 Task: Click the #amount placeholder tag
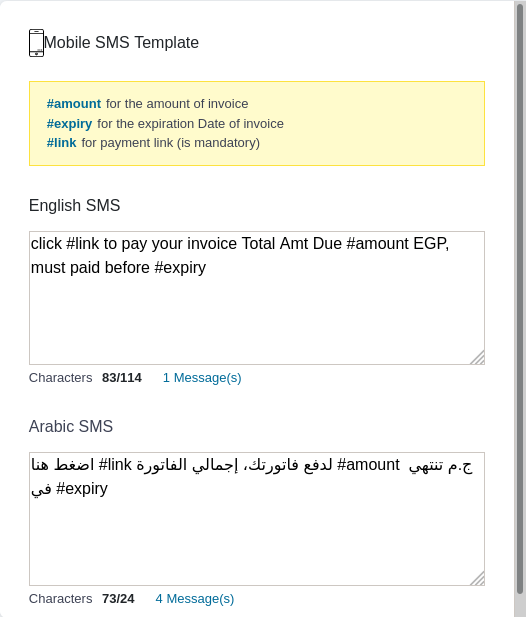coord(74,104)
